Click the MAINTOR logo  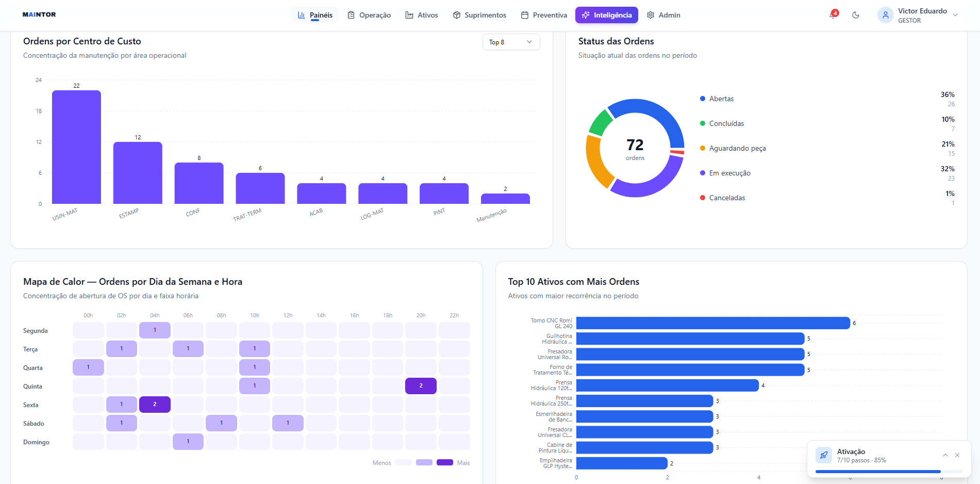[x=39, y=14]
